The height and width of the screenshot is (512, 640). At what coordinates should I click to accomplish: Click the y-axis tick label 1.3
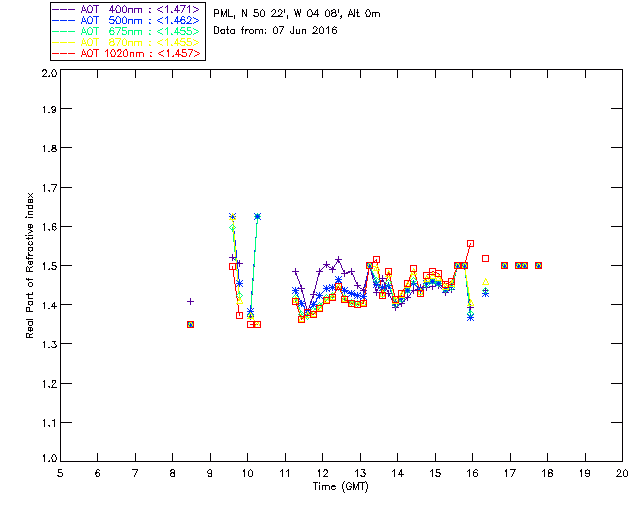click(x=49, y=344)
